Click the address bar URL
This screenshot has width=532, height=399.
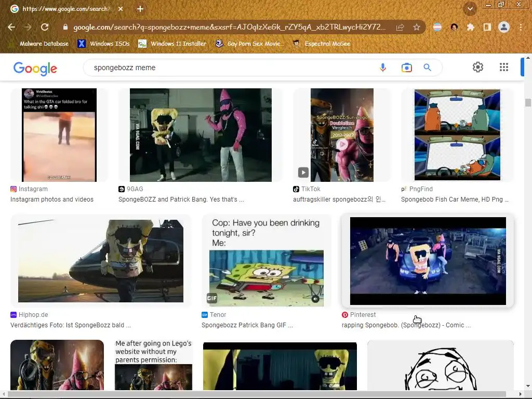pyautogui.click(x=229, y=27)
